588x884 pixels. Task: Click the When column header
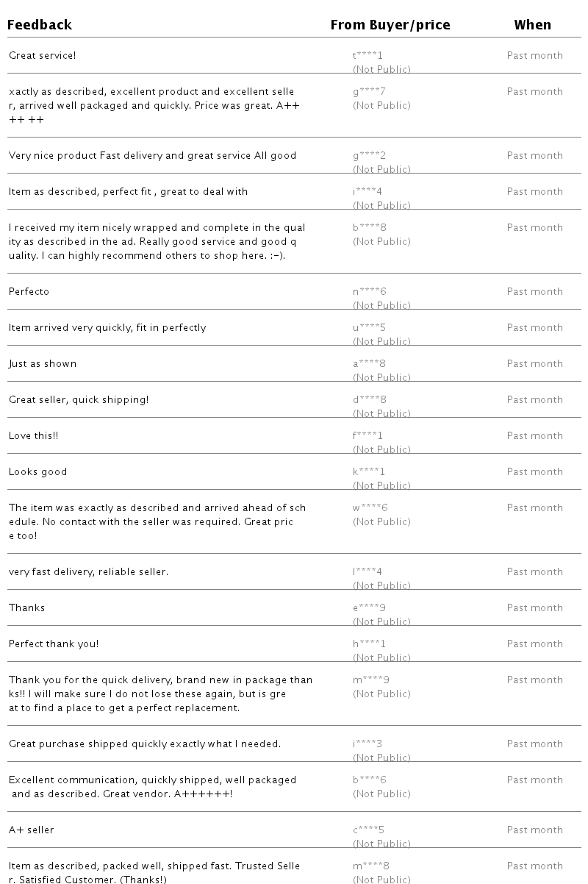[x=533, y=25]
